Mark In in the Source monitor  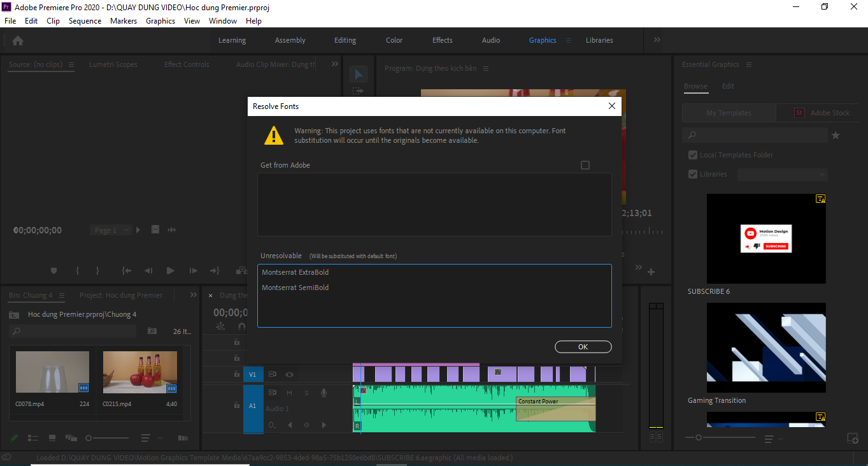click(x=77, y=270)
